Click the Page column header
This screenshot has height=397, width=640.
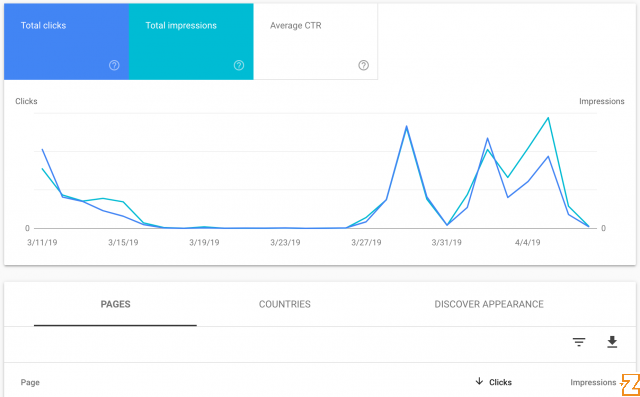[30, 382]
